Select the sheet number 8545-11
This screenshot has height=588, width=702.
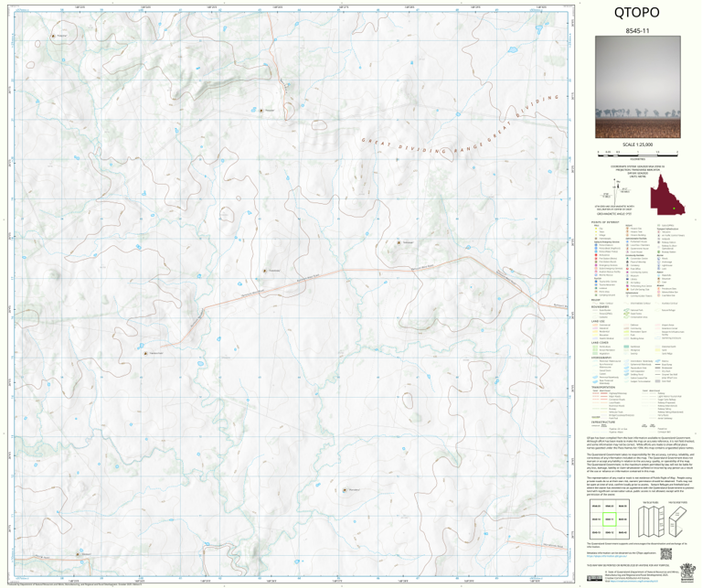coord(637,30)
